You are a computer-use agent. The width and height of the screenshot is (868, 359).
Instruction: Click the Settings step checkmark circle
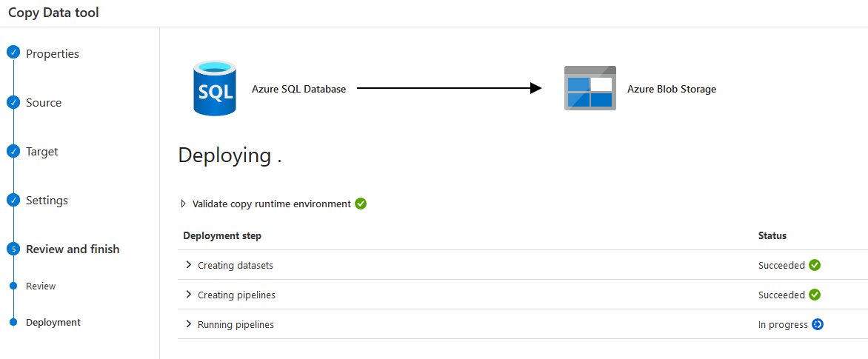point(13,200)
